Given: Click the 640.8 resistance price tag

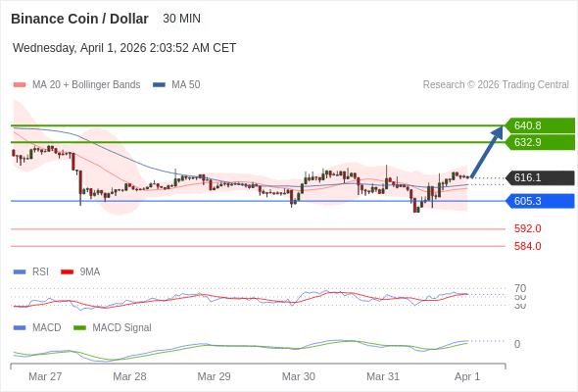Looking at the screenshot, I should (540, 125).
